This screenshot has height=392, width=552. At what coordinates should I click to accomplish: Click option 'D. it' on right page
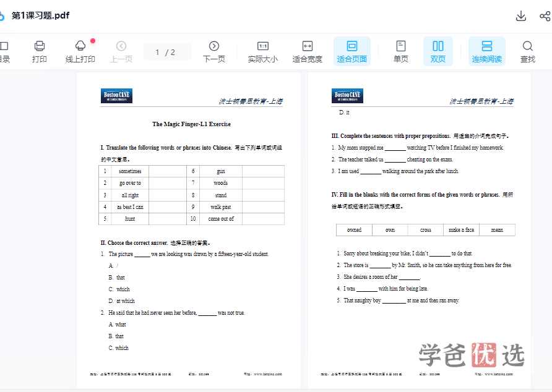pyautogui.click(x=344, y=113)
